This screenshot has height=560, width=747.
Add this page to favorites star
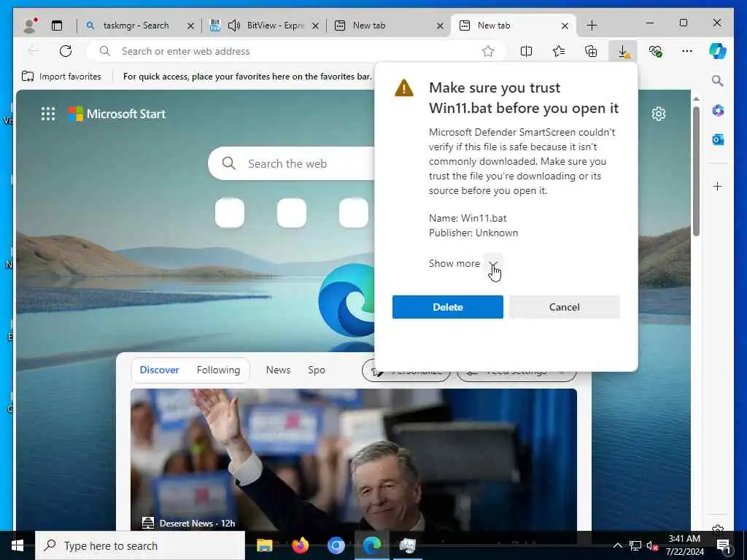(x=488, y=51)
